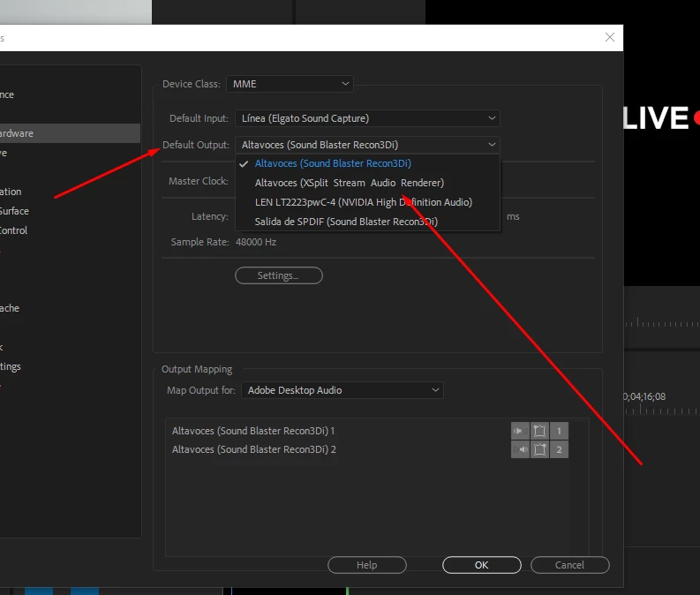Choose LEN LT2223pwC-4 (NVIDIA High Definition Audio)
Viewport: 700px width, 595px height.
tap(367, 202)
